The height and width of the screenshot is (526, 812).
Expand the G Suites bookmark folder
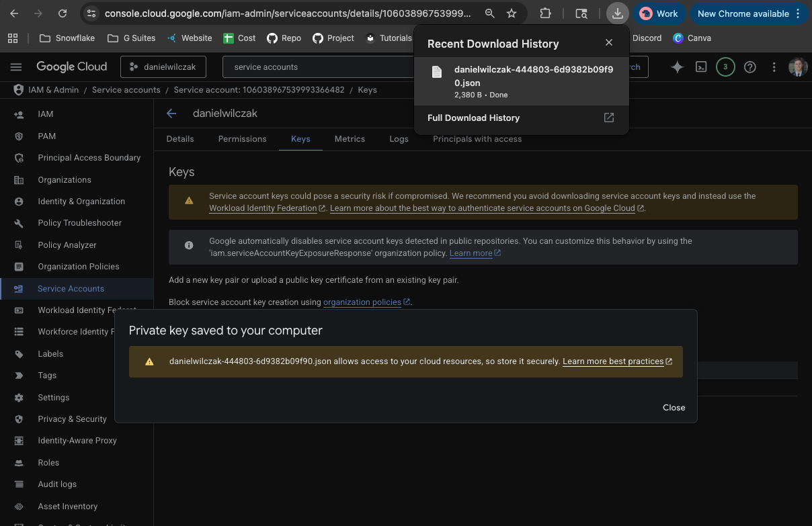[132, 38]
